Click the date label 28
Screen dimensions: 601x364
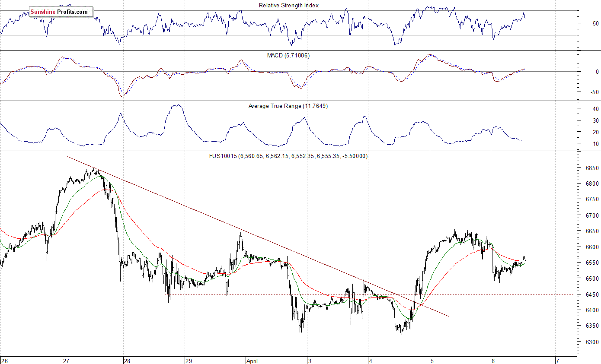click(x=127, y=361)
